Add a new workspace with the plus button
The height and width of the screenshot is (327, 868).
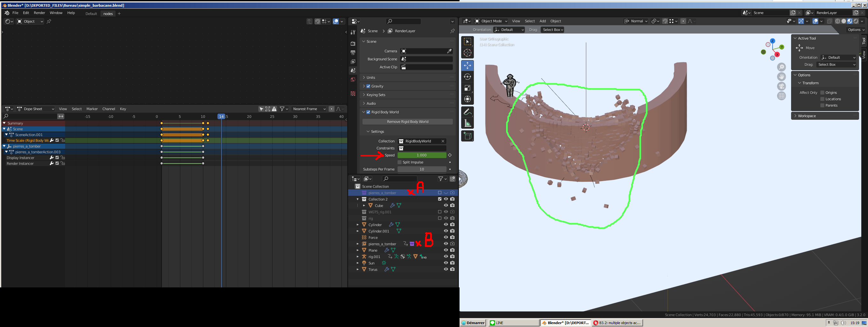119,14
